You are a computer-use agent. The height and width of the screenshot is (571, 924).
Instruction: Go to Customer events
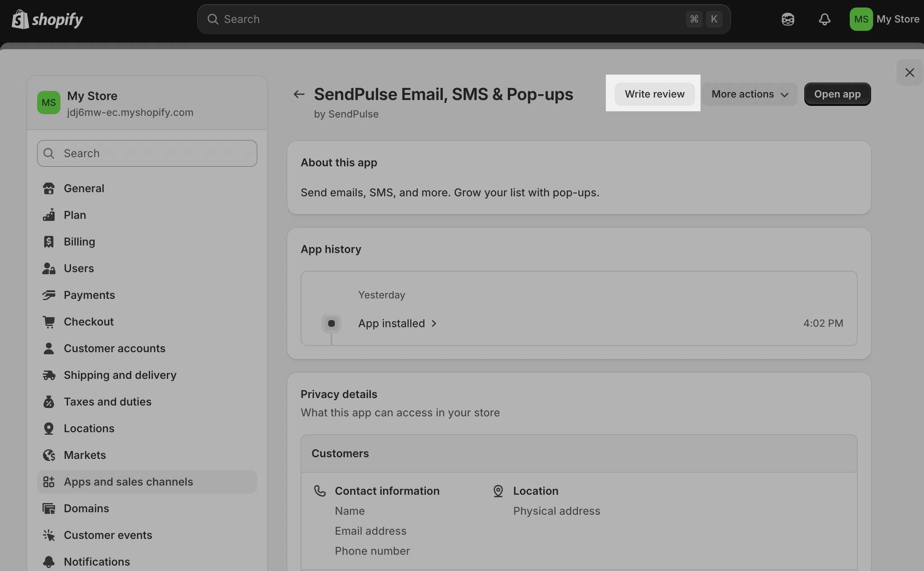[147, 535]
